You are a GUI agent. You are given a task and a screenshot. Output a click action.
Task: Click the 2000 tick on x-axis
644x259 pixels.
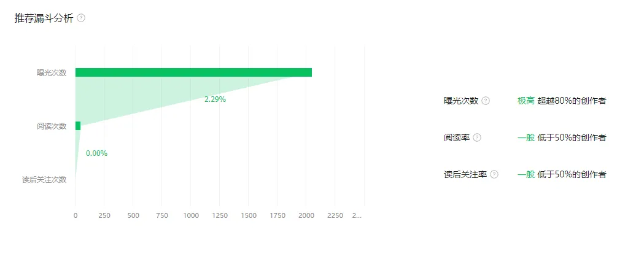click(306, 215)
